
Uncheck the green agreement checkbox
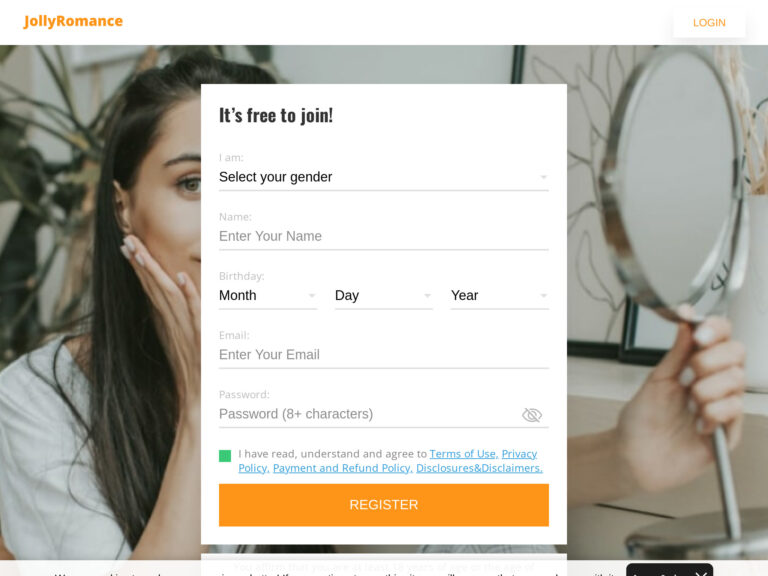(x=225, y=456)
